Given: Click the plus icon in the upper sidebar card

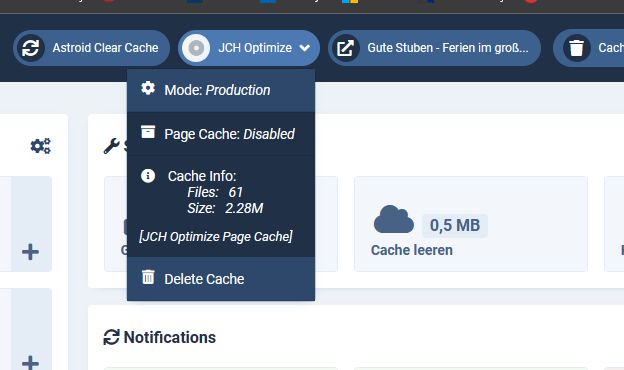Looking at the screenshot, I should pyautogui.click(x=30, y=252).
